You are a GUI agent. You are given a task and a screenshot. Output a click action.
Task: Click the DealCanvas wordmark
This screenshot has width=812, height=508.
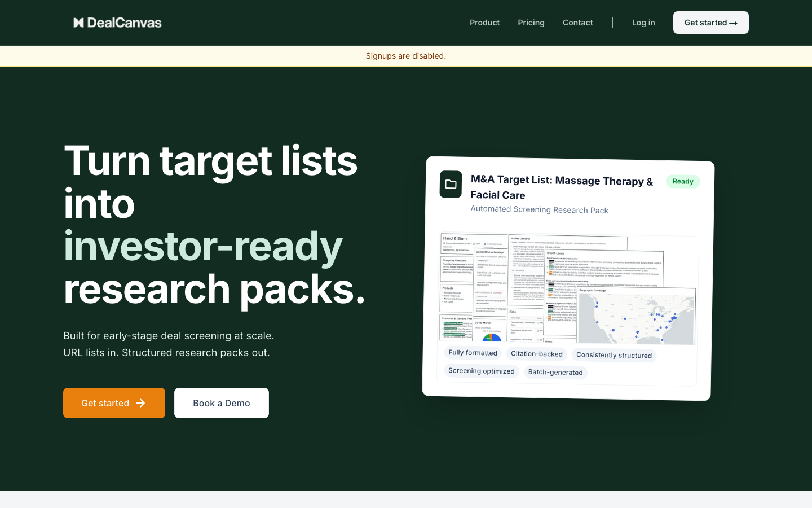tap(125, 23)
